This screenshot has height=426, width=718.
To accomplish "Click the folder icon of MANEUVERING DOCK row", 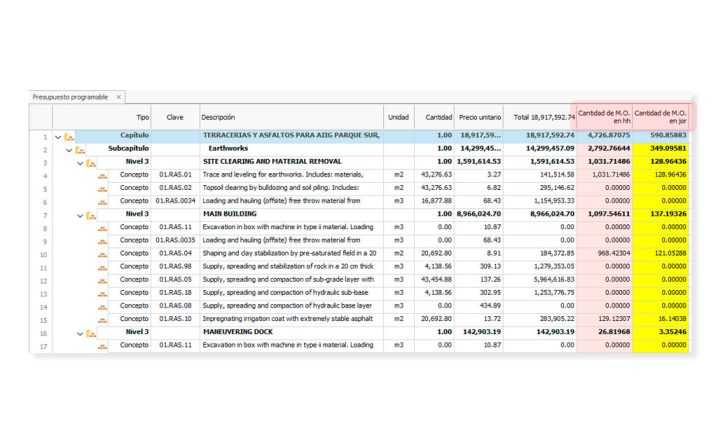I will [x=91, y=333].
